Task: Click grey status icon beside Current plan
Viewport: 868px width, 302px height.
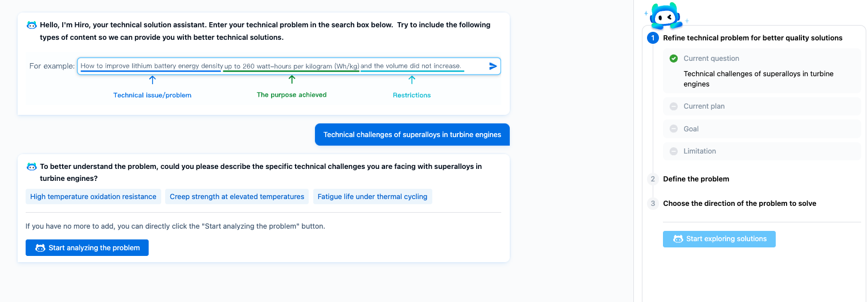Action: pos(674,106)
